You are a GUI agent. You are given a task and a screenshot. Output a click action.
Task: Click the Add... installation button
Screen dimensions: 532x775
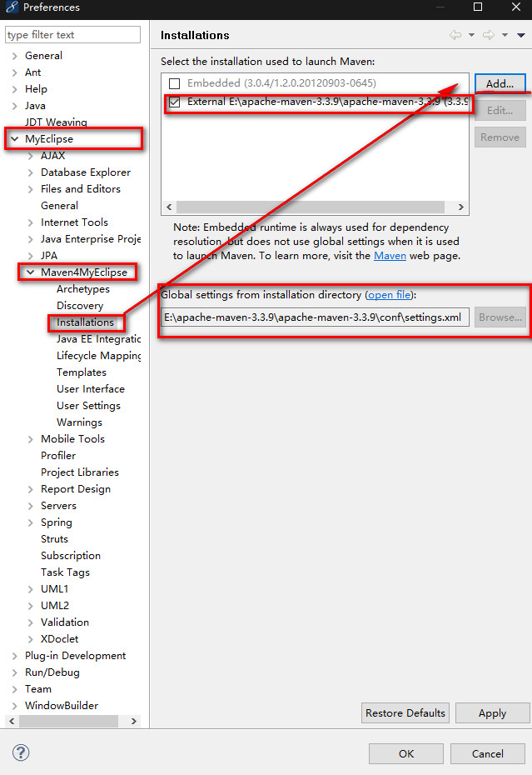tap(500, 83)
